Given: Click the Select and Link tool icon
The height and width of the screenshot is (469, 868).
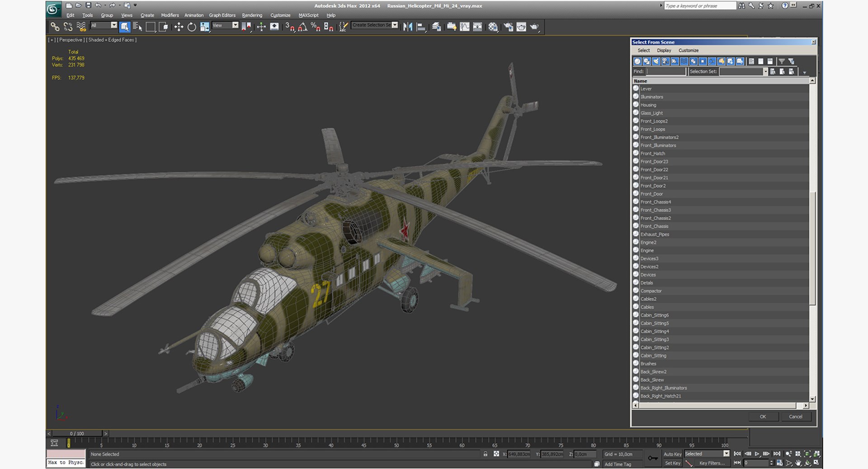Looking at the screenshot, I should coord(55,27).
